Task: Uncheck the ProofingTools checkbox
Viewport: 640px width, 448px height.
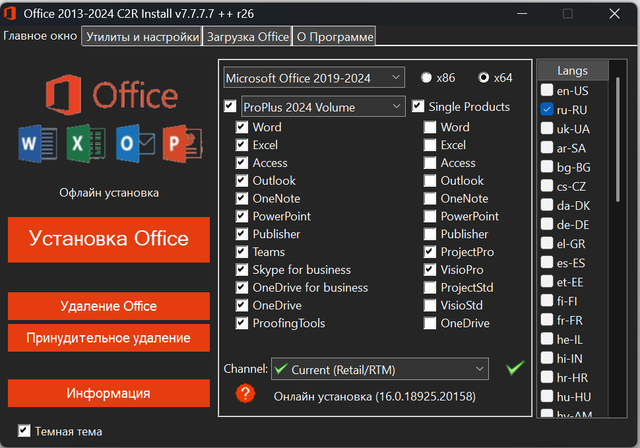Action: click(x=242, y=323)
